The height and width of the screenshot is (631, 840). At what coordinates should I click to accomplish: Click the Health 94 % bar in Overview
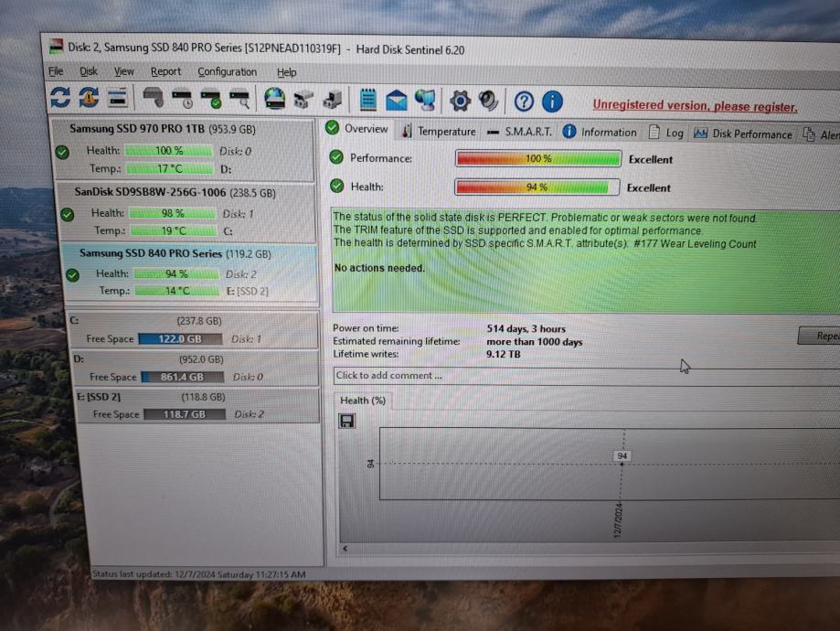537,187
